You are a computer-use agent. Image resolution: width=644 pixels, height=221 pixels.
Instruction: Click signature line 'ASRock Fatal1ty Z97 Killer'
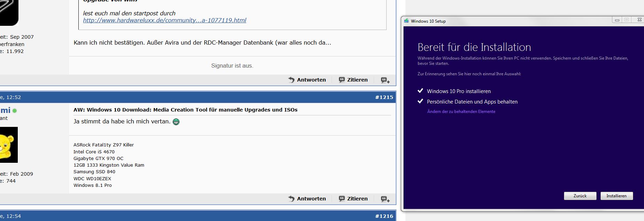point(103,145)
